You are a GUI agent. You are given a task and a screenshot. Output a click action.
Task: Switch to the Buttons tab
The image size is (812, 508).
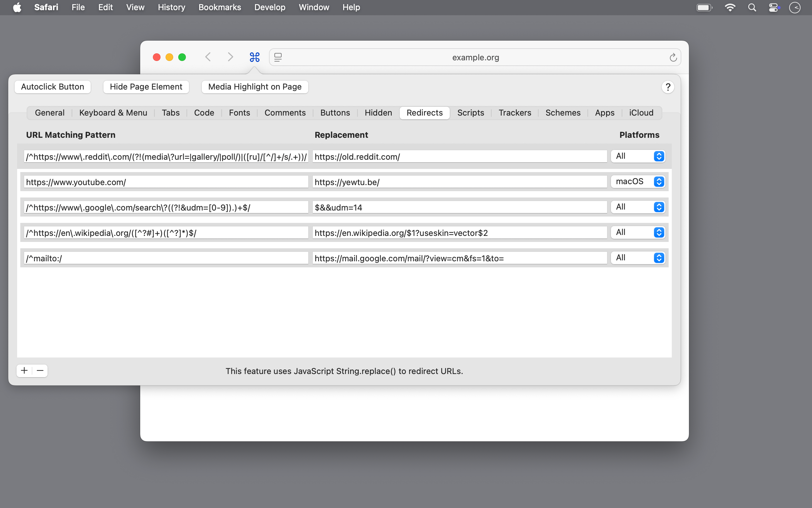click(x=335, y=113)
